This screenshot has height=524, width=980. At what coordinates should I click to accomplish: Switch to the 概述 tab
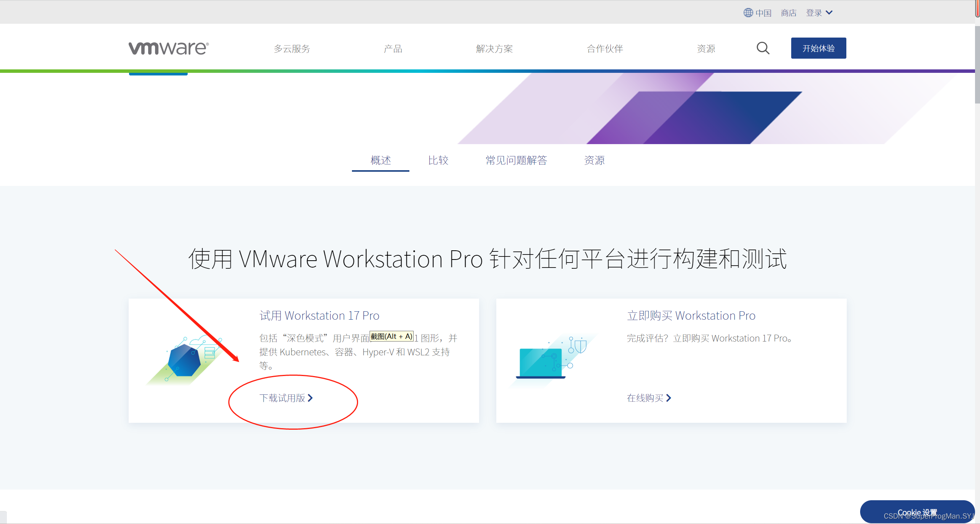(381, 160)
